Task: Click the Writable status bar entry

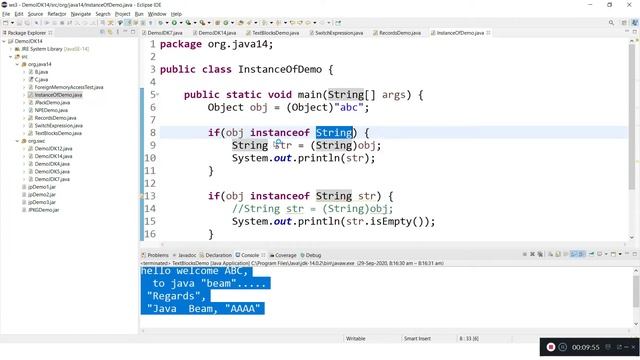Action: [356, 339]
